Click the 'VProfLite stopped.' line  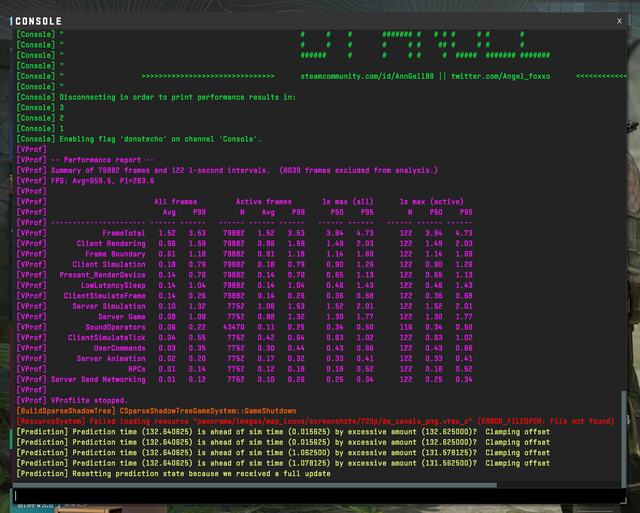click(x=72, y=400)
